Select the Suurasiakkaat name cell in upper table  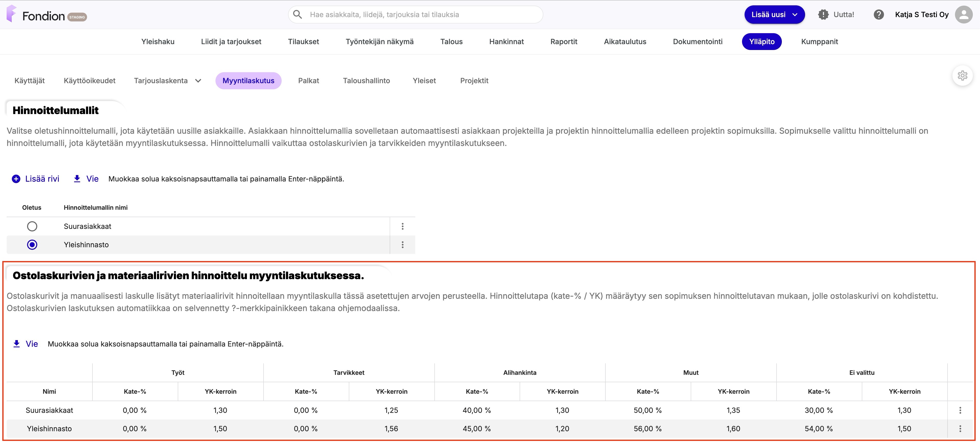coord(224,226)
